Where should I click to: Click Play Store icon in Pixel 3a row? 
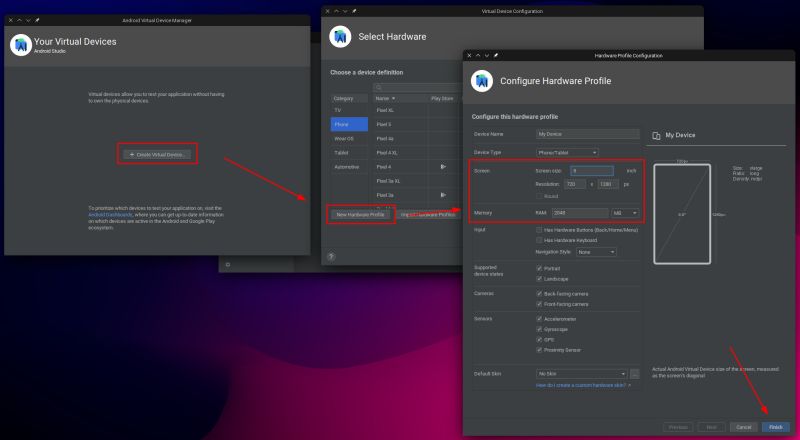(x=443, y=195)
